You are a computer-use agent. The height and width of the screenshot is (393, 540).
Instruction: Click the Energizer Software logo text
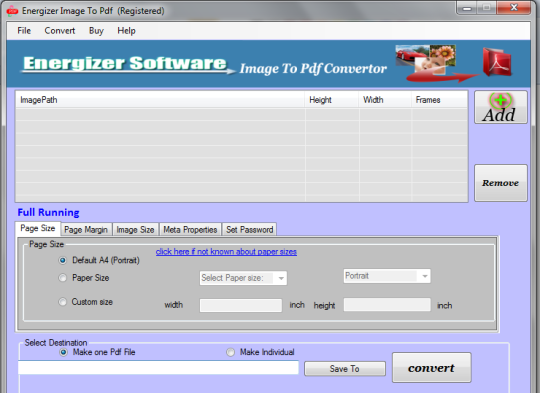point(125,64)
